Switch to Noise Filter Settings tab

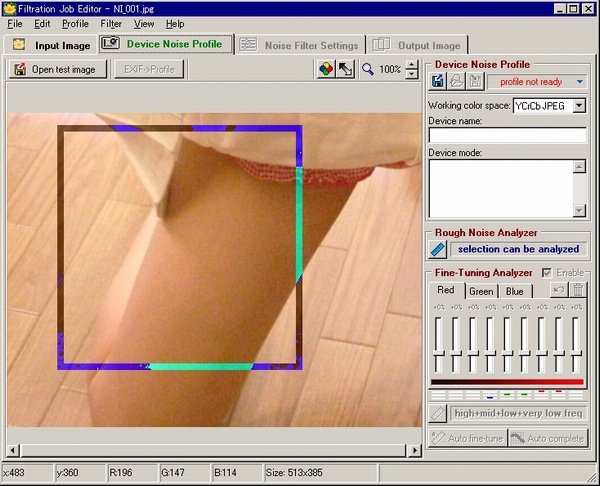(300, 45)
